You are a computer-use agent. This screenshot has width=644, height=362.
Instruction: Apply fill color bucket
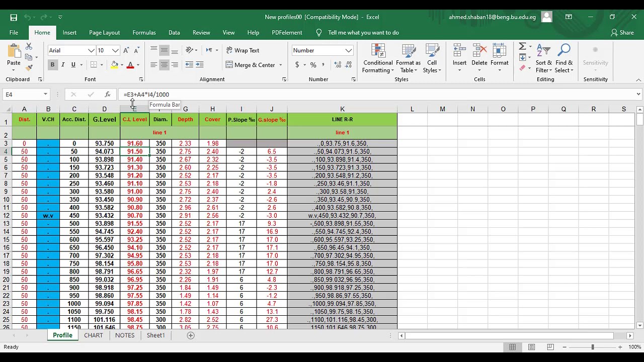[x=115, y=65]
